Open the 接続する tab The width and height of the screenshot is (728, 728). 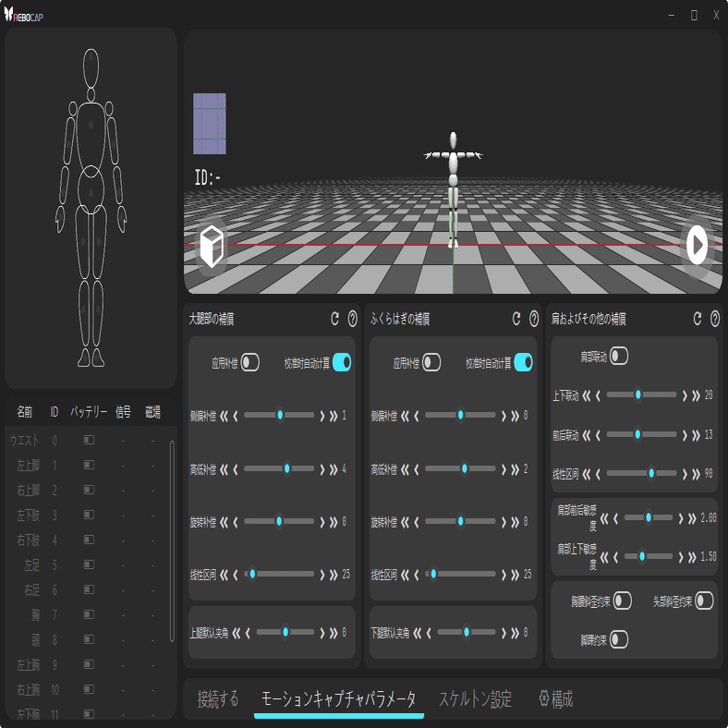218,699
